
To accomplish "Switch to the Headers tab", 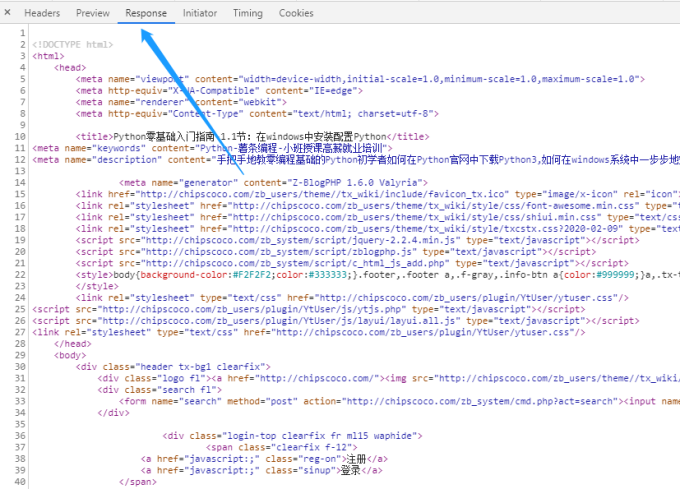I will pyautogui.click(x=42, y=13).
